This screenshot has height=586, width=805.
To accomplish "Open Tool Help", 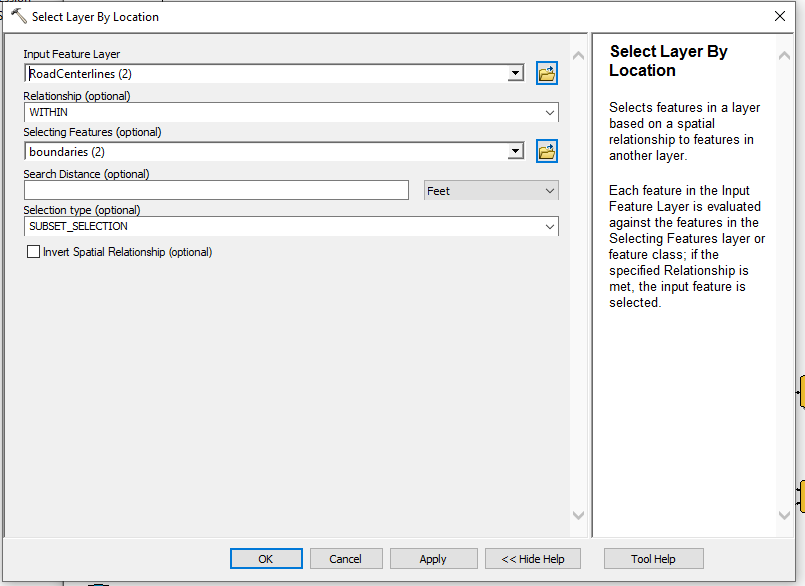I will click(x=654, y=559).
